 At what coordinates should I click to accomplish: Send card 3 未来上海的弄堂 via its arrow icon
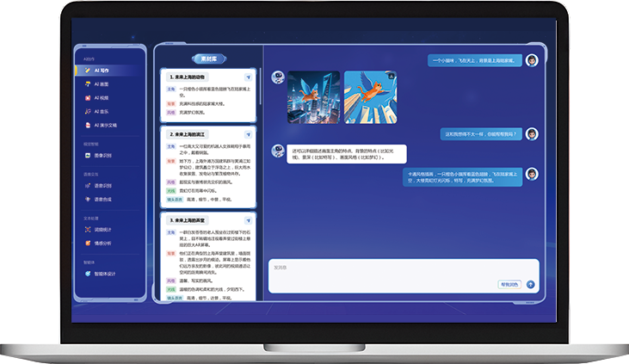(x=249, y=220)
